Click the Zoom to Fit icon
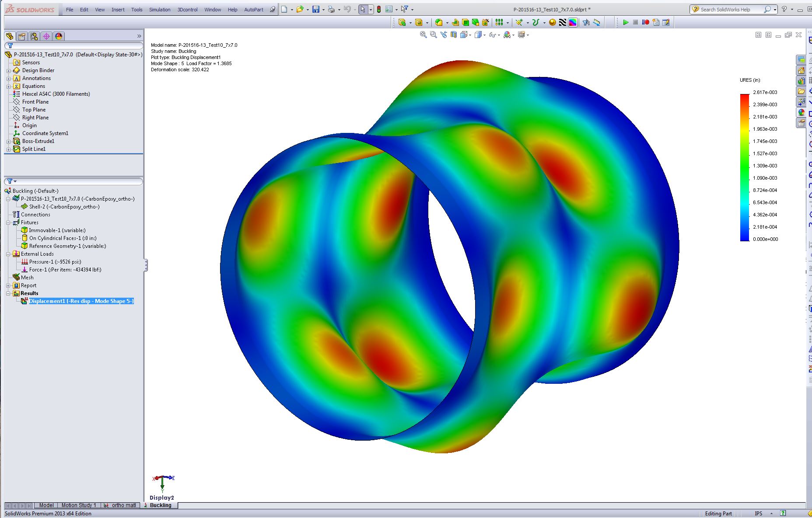This screenshot has height=518, width=812. pos(423,35)
